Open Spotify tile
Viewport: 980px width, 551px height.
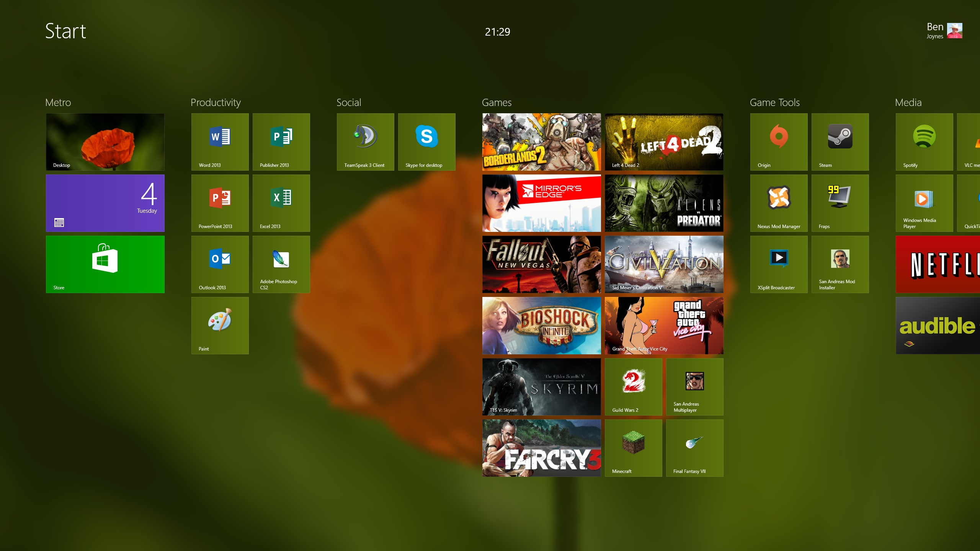tap(924, 142)
